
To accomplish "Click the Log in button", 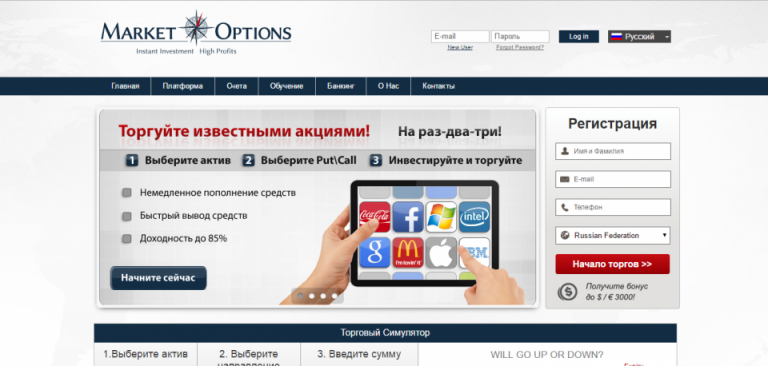I will click(x=578, y=37).
